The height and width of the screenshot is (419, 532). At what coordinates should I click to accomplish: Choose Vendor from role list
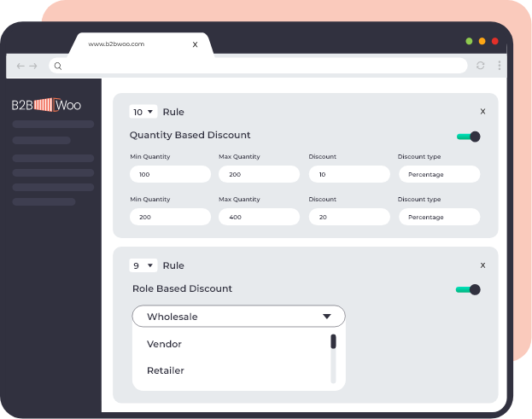164,344
